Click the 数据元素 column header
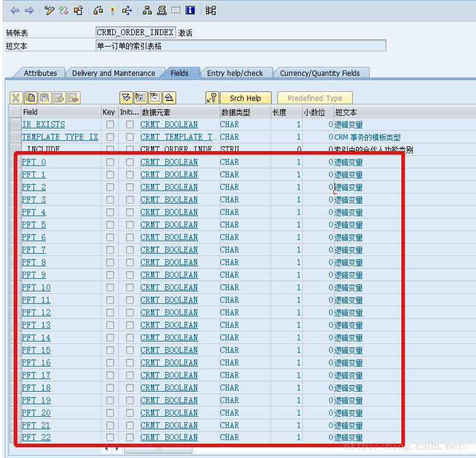This screenshot has height=458, width=476. coord(180,112)
